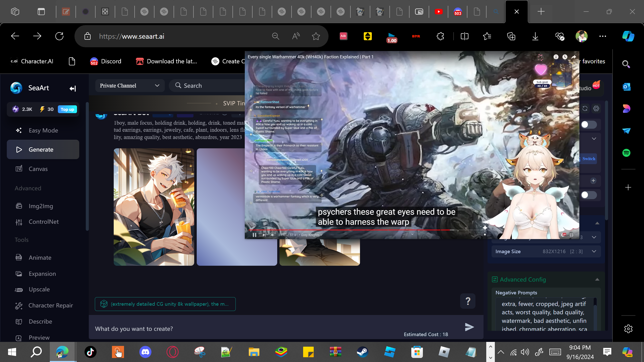This screenshot has width=644, height=362.
Task: Open the Animate tool
Action: [x=43, y=258]
